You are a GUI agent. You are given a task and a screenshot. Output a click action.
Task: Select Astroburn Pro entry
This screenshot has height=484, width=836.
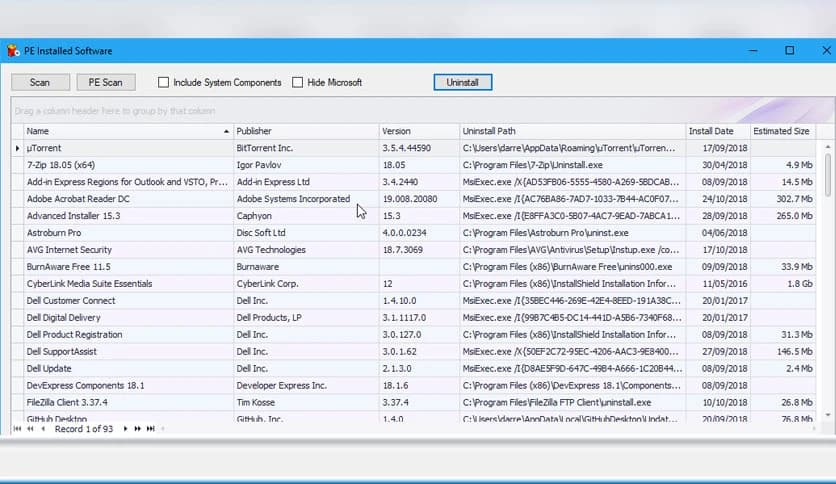click(54, 233)
